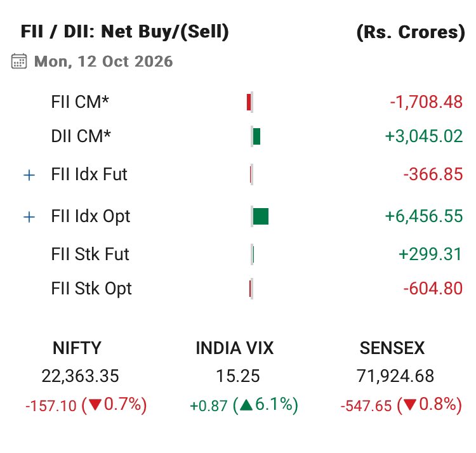
Task: Click the NIFTY red down-triangle change
Action: (86, 405)
